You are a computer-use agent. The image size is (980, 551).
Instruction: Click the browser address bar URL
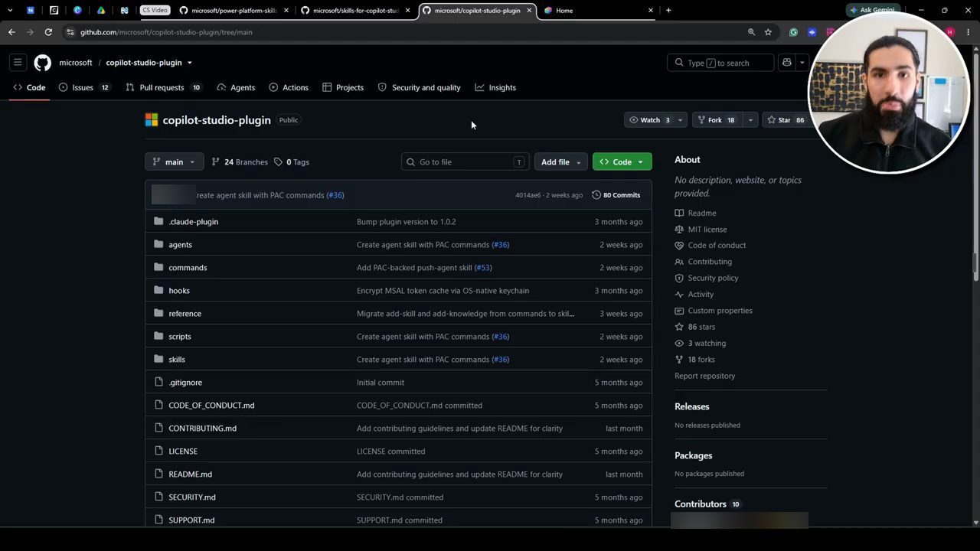tap(166, 32)
